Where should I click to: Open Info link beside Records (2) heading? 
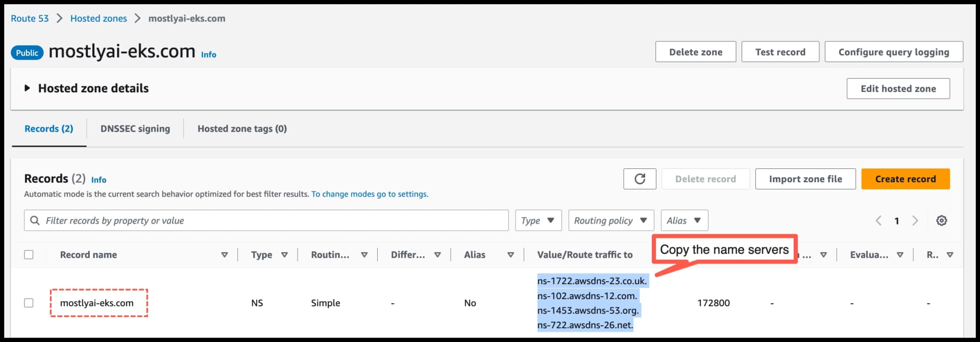99,180
